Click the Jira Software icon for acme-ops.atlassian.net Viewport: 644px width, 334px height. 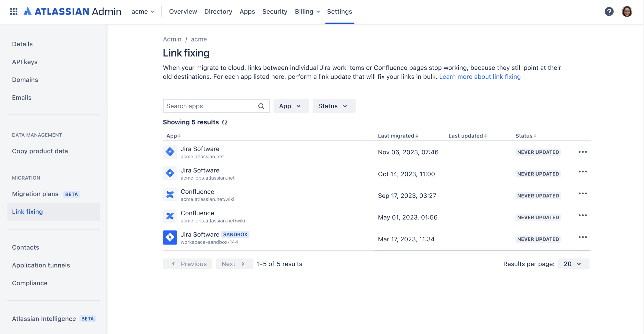(x=170, y=173)
